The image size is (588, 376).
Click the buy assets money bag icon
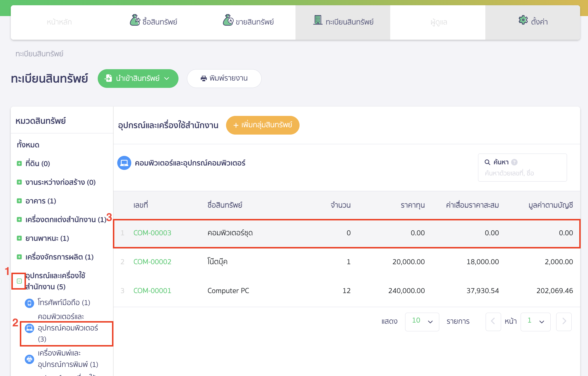(x=135, y=20)
